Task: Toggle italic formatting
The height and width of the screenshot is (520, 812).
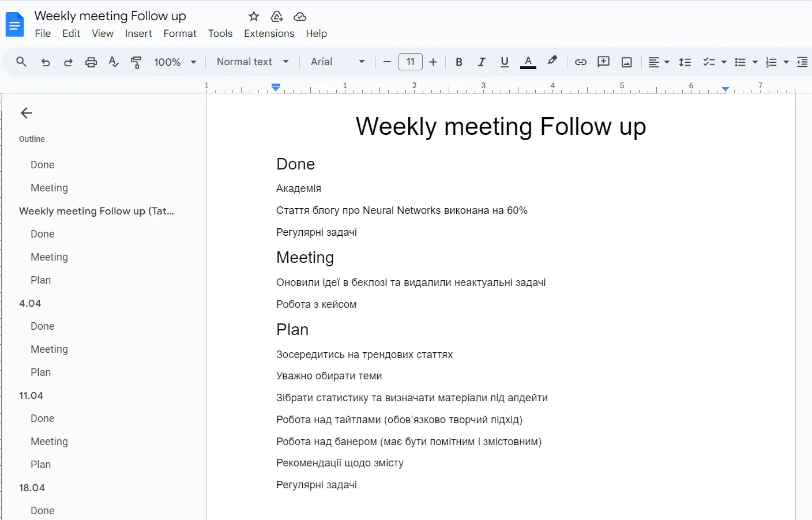Action: tap(482, 62)
